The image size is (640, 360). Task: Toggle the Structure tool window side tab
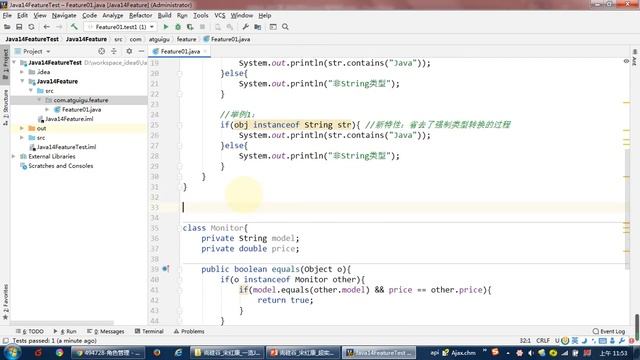pyautogui.click(x=5, y=107)
